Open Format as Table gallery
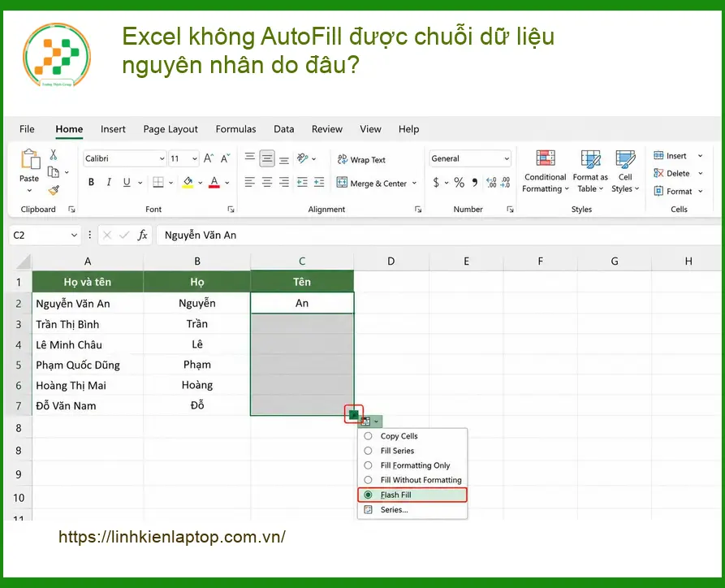The image size is (725, 588). 590,171
